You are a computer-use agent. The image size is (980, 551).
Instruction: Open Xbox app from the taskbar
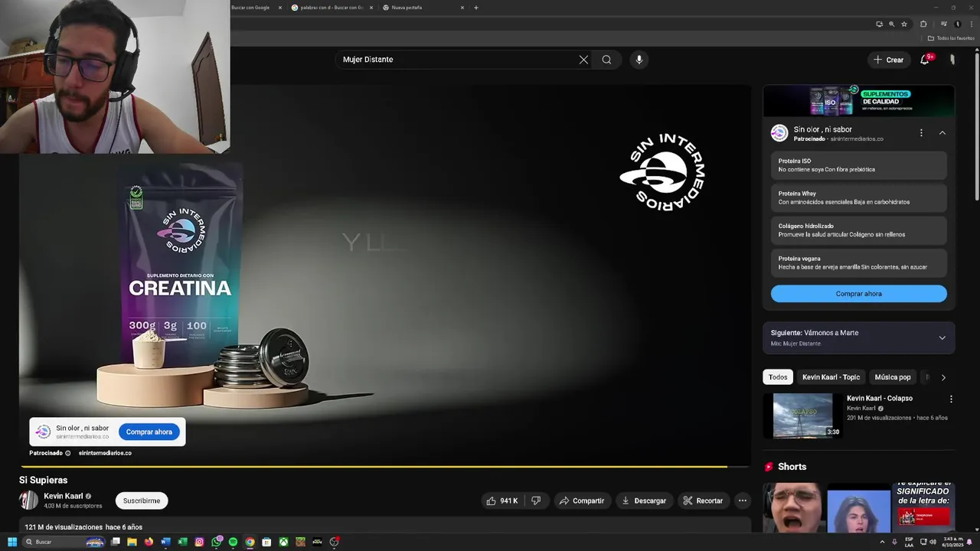[x=283, y=542]
